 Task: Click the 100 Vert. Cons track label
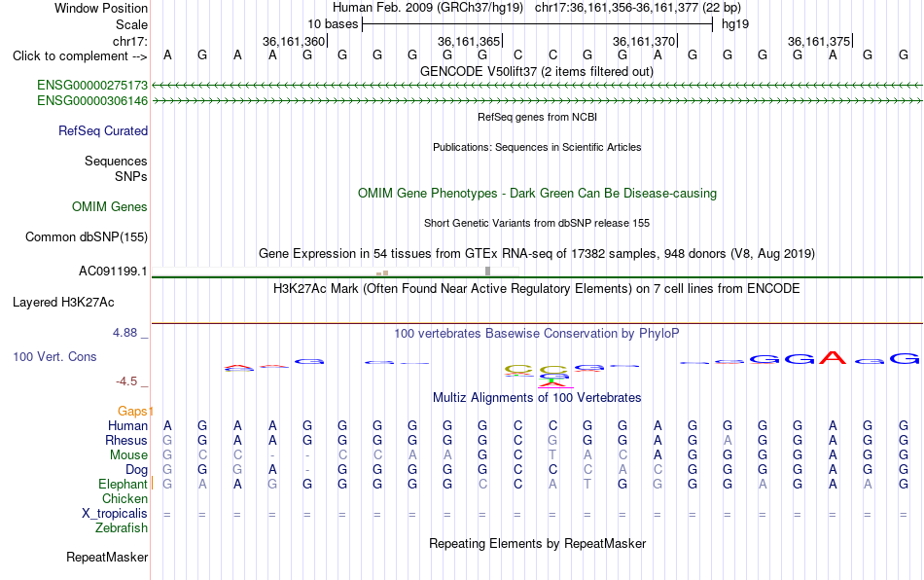(x=54, y=356)
